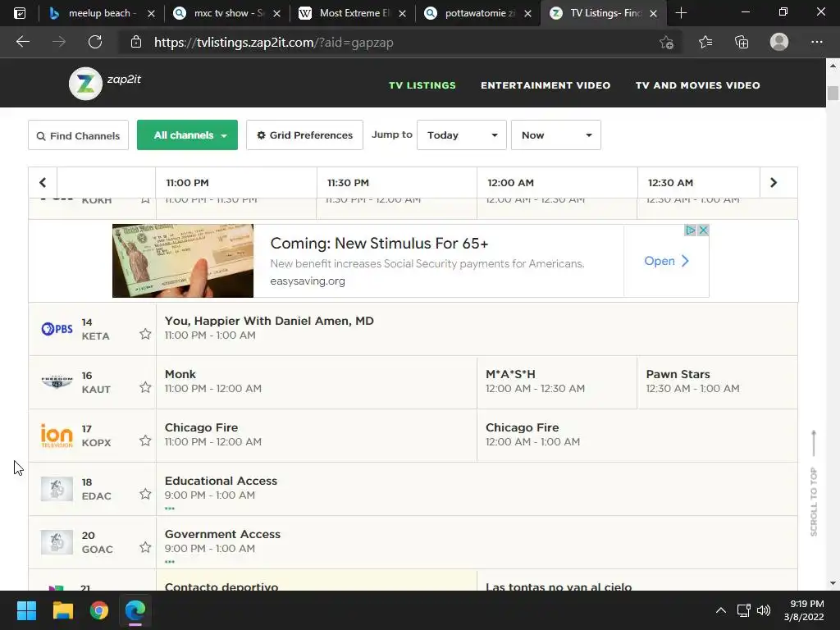This screenshot has width=840, height=630.
Task: Open the browser profile avatar
Action: [779, 42]
